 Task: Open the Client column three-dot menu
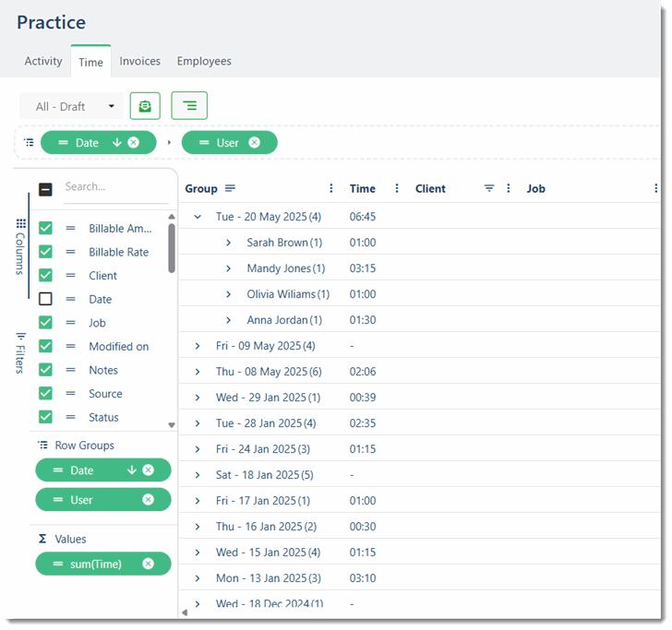point(509,188)
